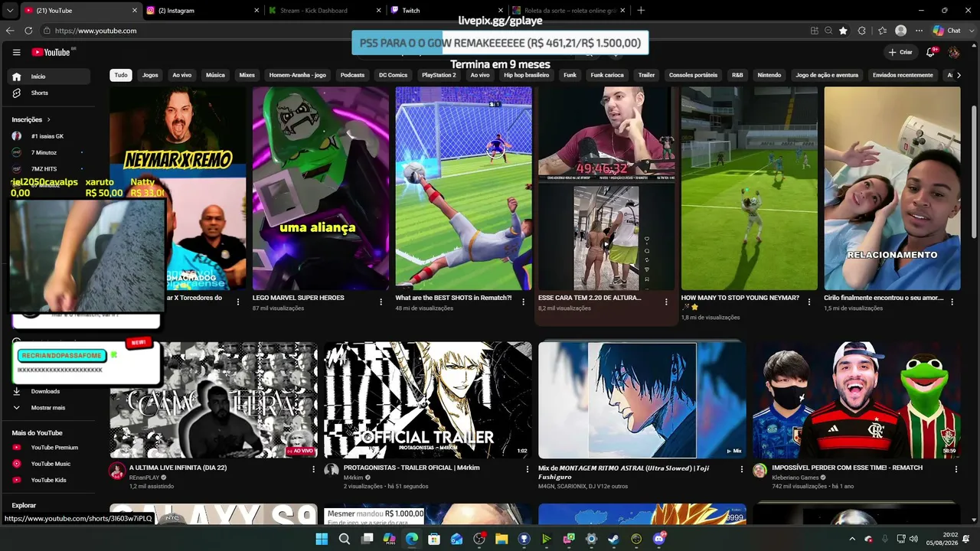Image resolution: width=980 pixels, height=551 pixels.
Task: Open options menu for What are the BEST SHOTS short
Action: pos(524,302)
